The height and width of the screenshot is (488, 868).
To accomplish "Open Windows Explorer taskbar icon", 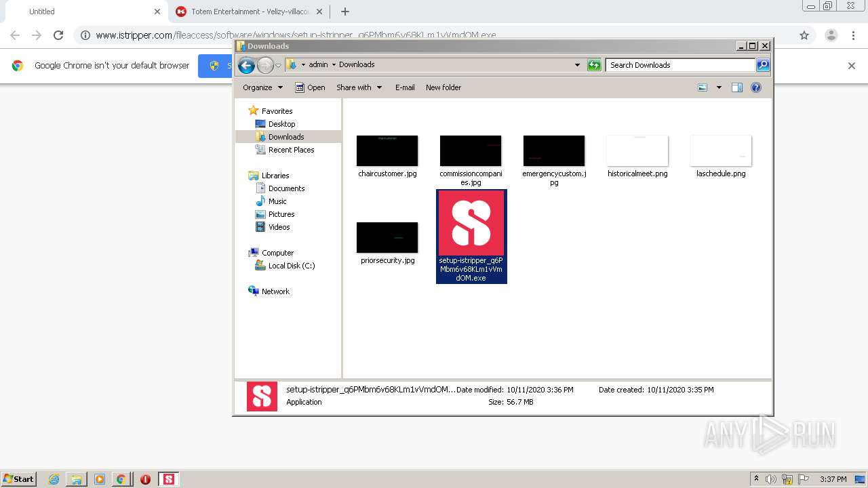I will (77, 479).
